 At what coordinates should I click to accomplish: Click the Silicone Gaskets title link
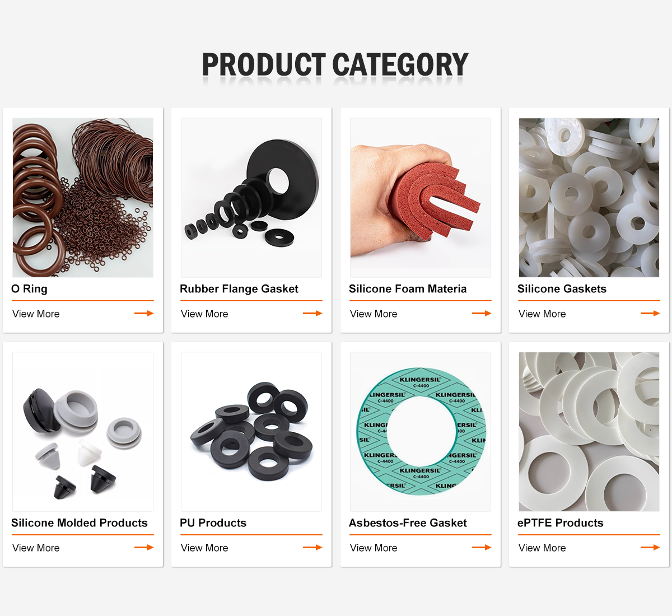pyautogui.click(x=562, y=289)
